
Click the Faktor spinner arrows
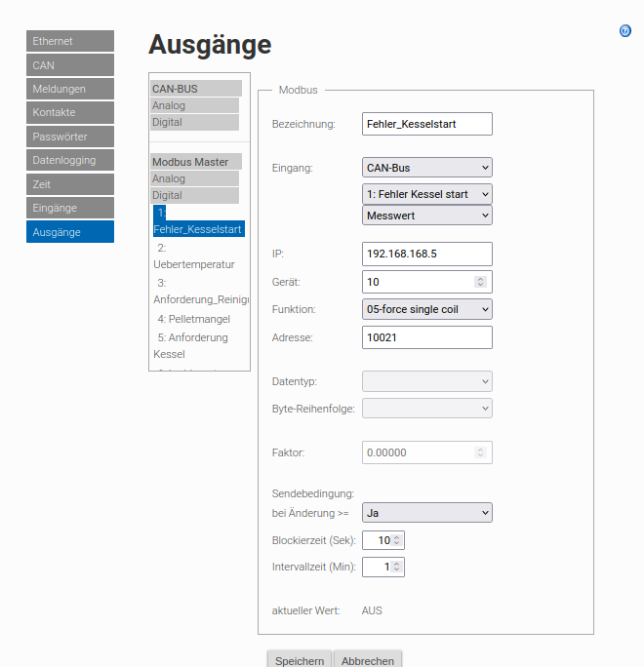(x=480, y=452)
